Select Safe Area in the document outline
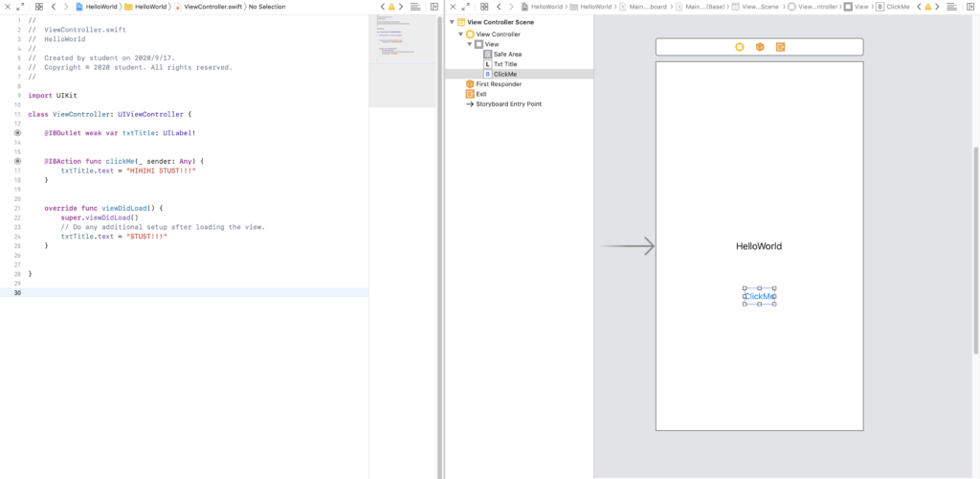 506,55
